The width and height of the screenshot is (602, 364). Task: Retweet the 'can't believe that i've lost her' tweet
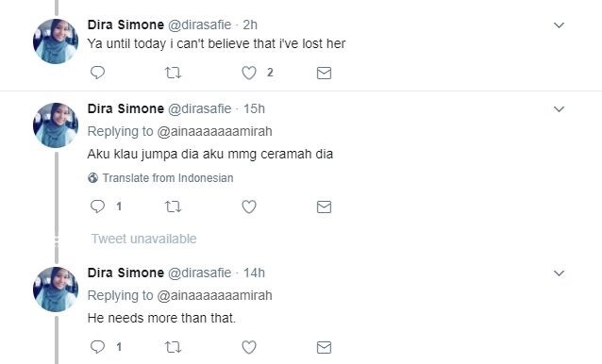(174, 73)
